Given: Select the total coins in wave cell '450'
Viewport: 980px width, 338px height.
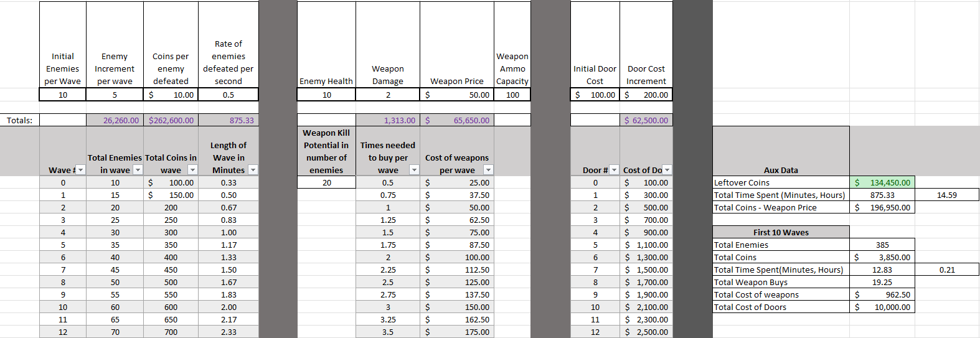Looking at the screenshot, I should (171, 270).
